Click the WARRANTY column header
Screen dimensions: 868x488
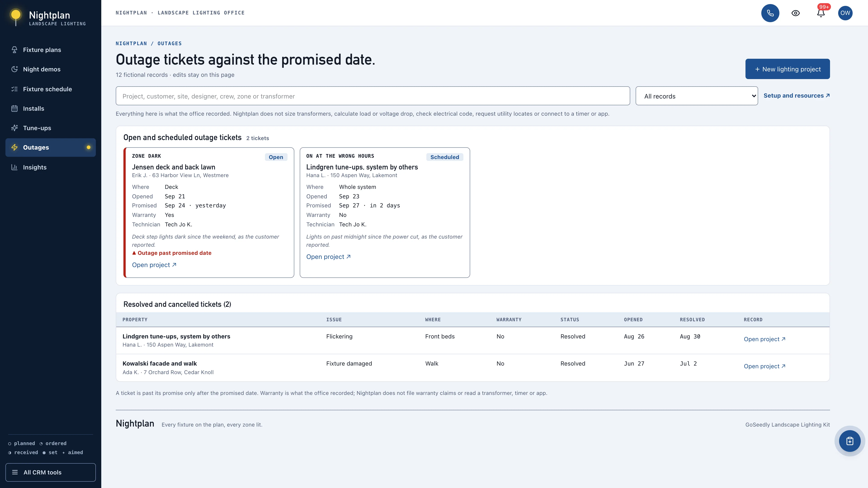[x=509, y=320]
